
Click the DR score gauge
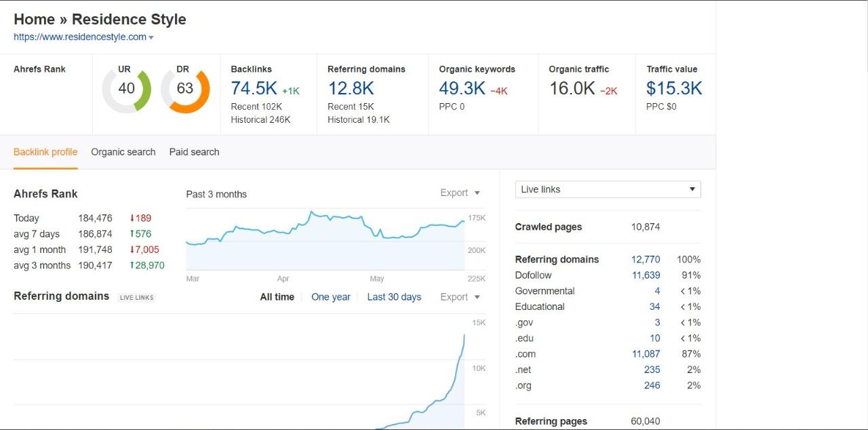point(182,88)
